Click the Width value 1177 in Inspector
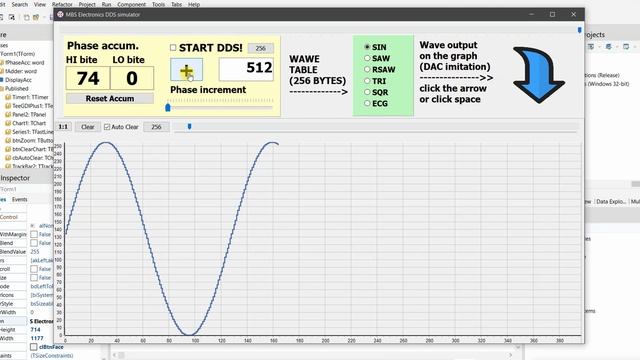This screenshot has width=640, height=360. coord(37,338)
